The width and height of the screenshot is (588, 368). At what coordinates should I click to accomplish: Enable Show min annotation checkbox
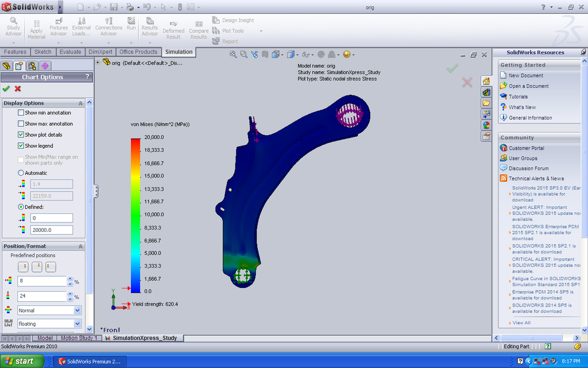tap(21, 113)
